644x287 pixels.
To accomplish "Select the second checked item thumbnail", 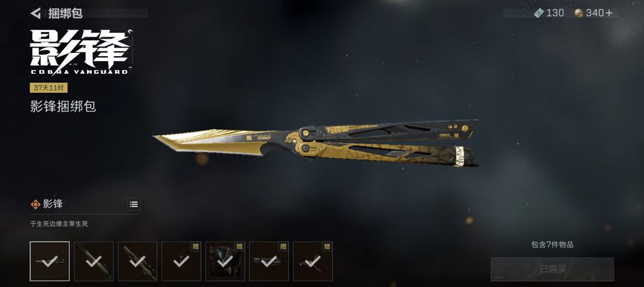I will [94, 261].
